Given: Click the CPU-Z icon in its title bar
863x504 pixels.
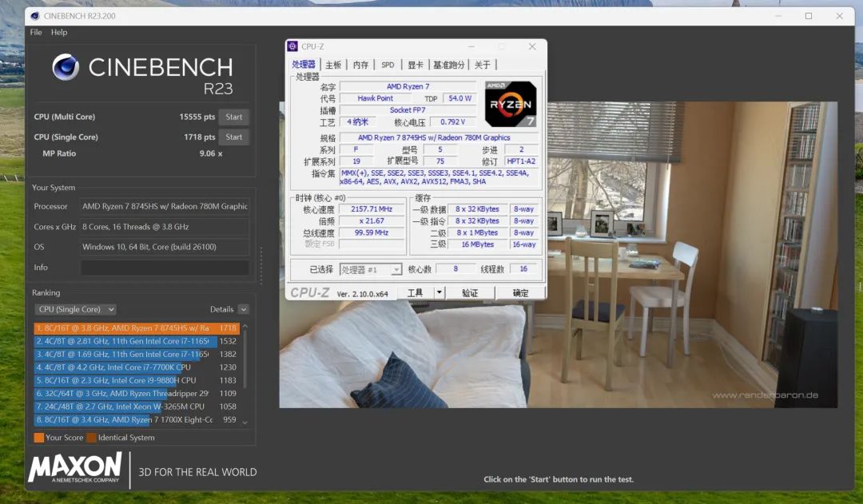Looking at the screenshot, I should click(x=292, y=46).
